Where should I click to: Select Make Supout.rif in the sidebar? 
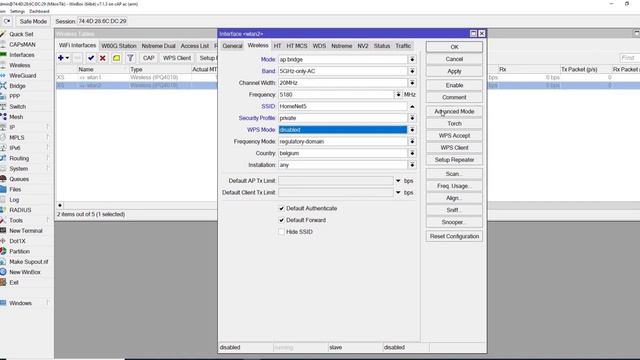[x=29, y=262]
